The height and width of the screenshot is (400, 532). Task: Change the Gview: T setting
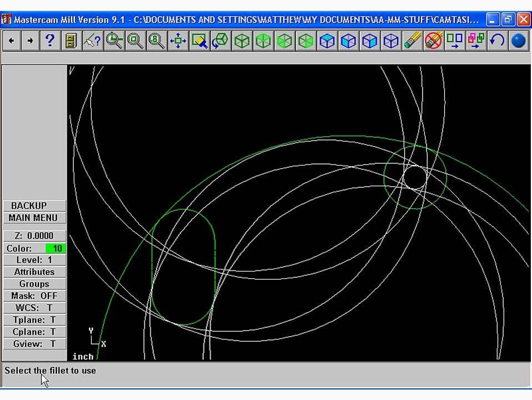[34, 344]
